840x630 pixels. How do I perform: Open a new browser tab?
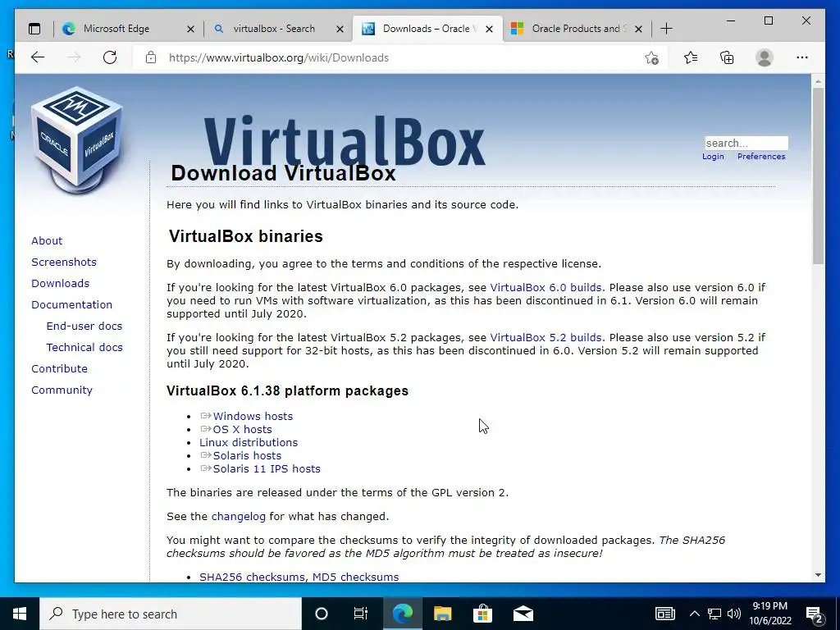(666, 29)
